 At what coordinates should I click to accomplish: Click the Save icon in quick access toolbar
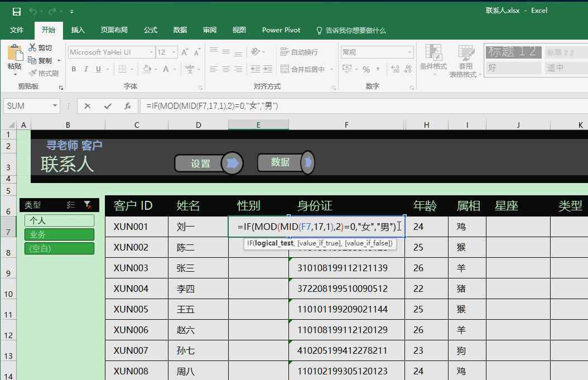16,11
